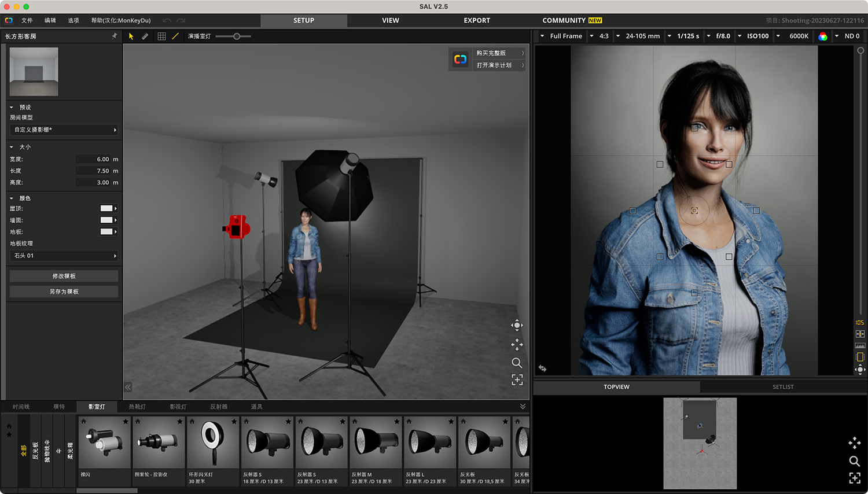Open the 自定义摄影棚 room model dropdown
The width and height of the screenshot is (868, 494).
point(64,130)
